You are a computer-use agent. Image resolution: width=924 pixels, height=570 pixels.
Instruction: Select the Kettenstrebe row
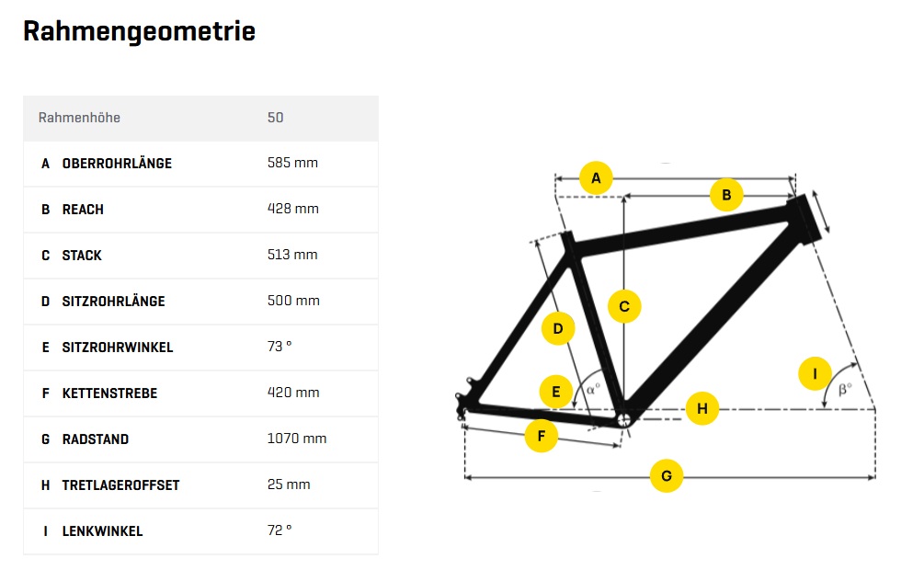pos(200,393)
